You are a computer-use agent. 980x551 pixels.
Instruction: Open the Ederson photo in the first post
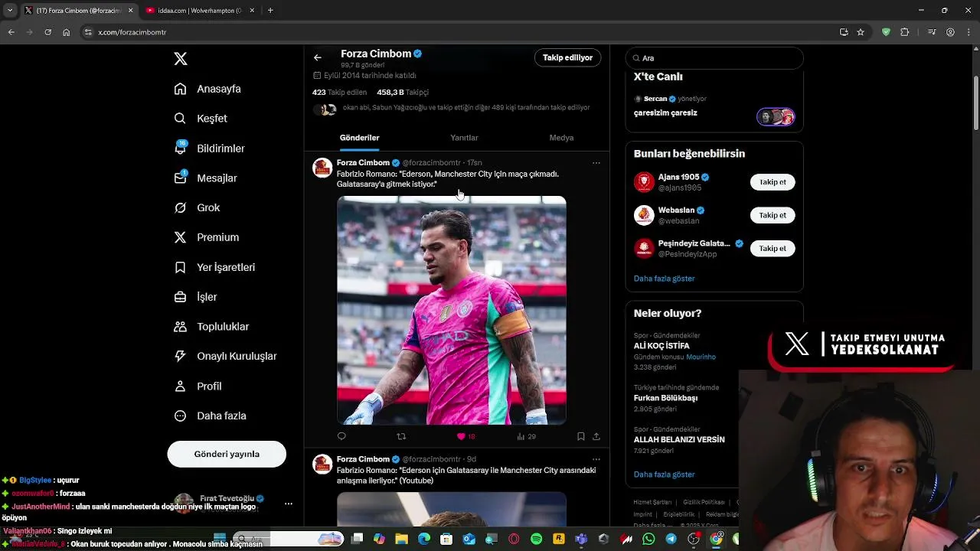click(452, 310)
